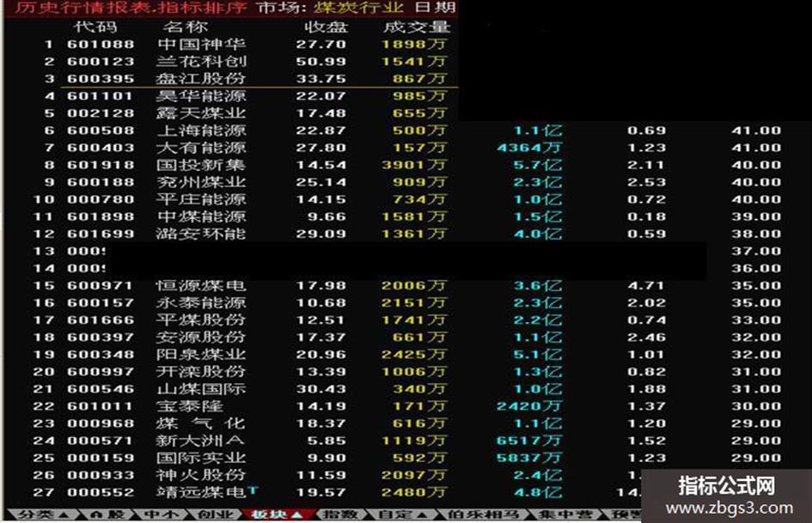Click turnover value 6517万
812x523 pixels.
[x=529, y=441]
